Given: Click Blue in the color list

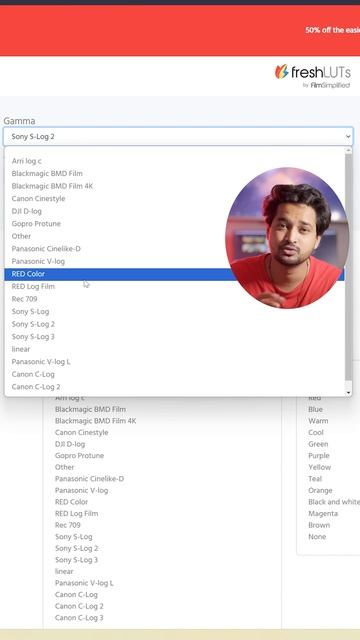Looking at the screenshot, I should click(x=316, y=409).
